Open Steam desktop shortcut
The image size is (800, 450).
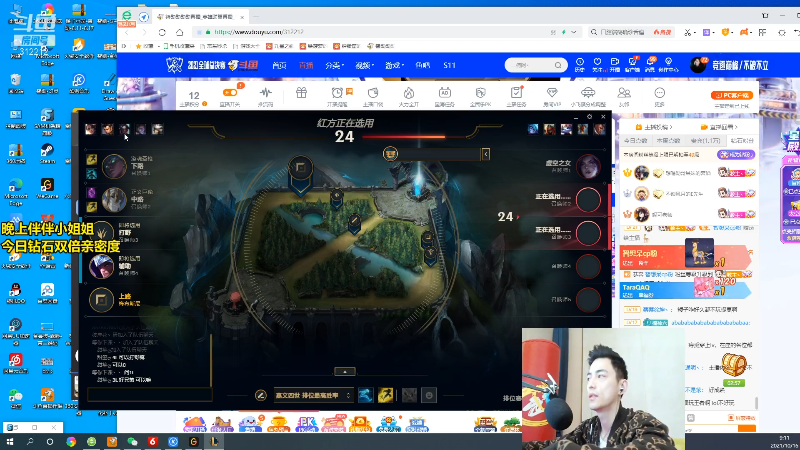coord(47,153)
